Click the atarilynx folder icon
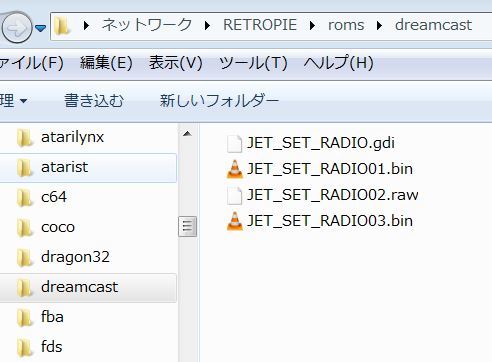The height and width of the screenshot is (362, 492). point(24,138)
